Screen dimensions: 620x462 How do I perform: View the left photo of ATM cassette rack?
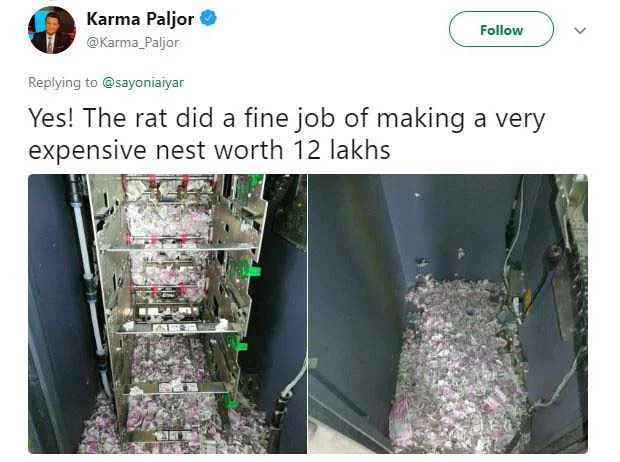tap(167, 314)
